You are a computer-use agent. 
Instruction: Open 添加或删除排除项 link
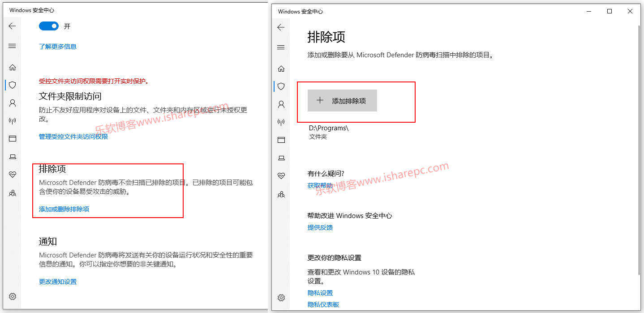click(64, 209)
